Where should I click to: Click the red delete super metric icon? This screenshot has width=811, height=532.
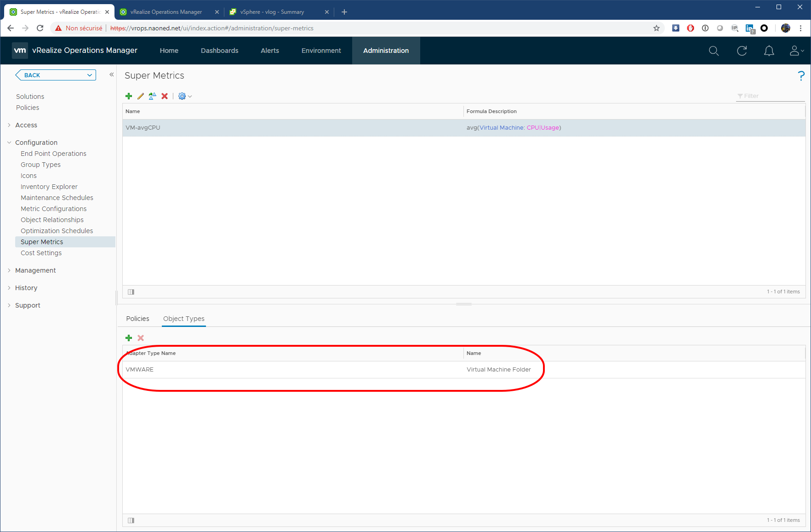pos(165,96)
